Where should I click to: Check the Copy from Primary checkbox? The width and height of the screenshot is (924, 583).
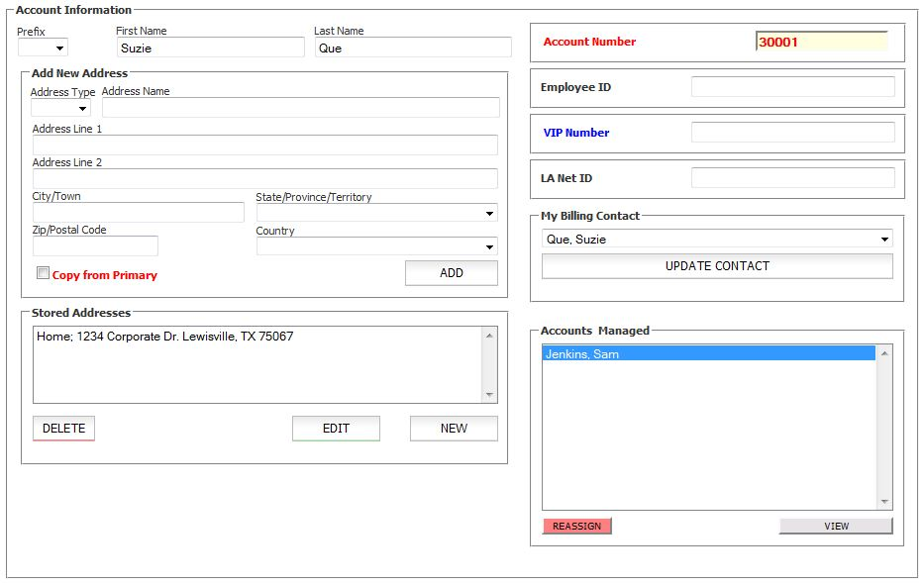click(x=43, y=273)
